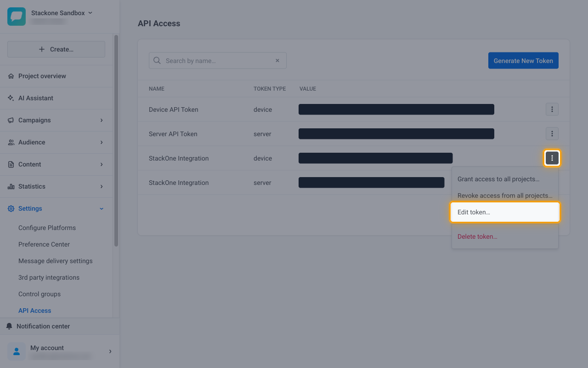Open Configure Platforms settings page
This screenshot has width=588, height=368.
coord(47,228)
